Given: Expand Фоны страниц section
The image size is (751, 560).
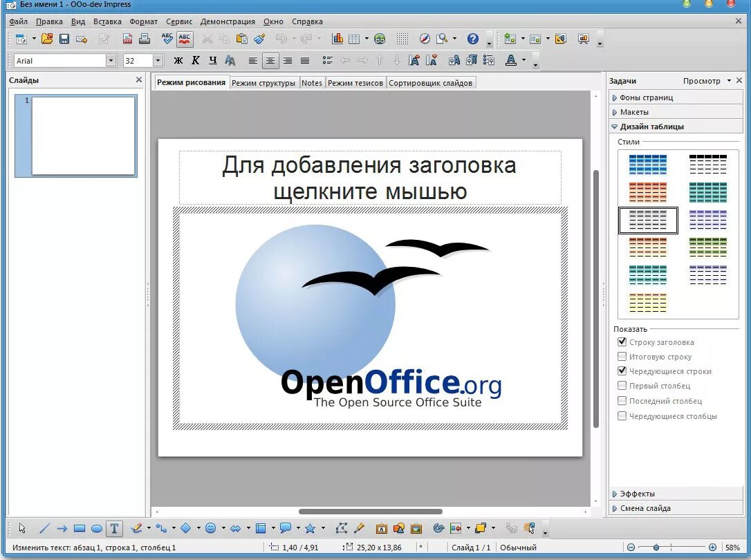Looking at the screenshot, I should pos(676,97).
